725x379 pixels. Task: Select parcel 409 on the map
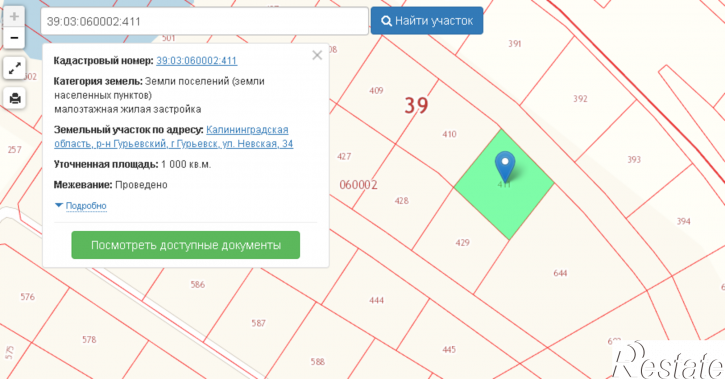(x=376, y=91)
